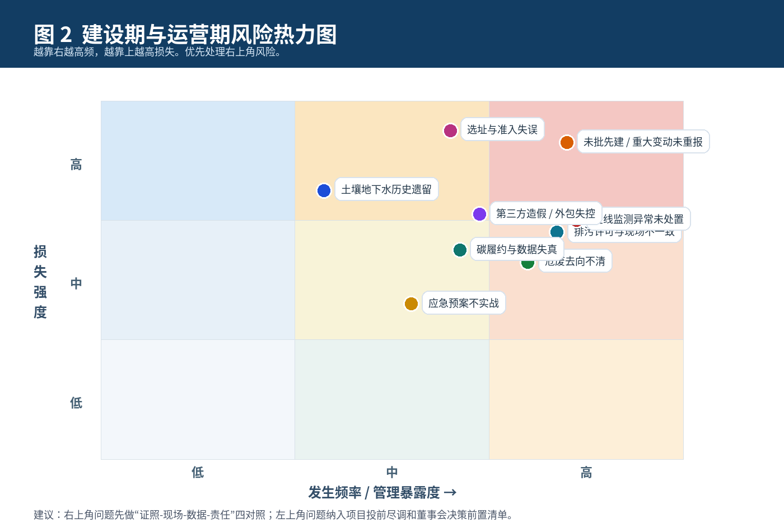Click the magenta dot beside 选址与准入失误

450,130
